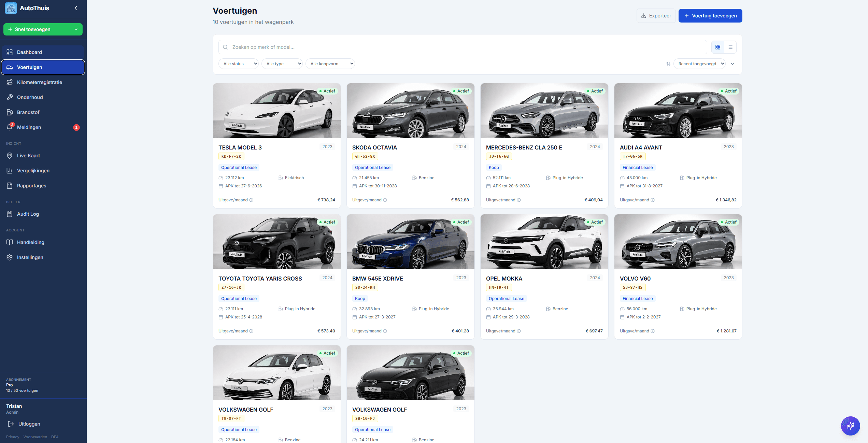Screen dimensions: 868x443
Task: Switch to list view
Action: (730, 47)
